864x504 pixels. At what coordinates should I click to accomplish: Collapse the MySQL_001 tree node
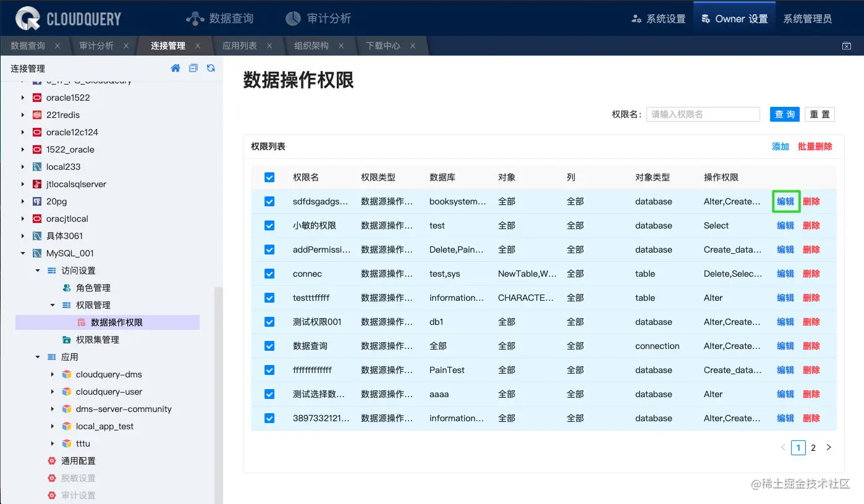[x=23, y=253]
